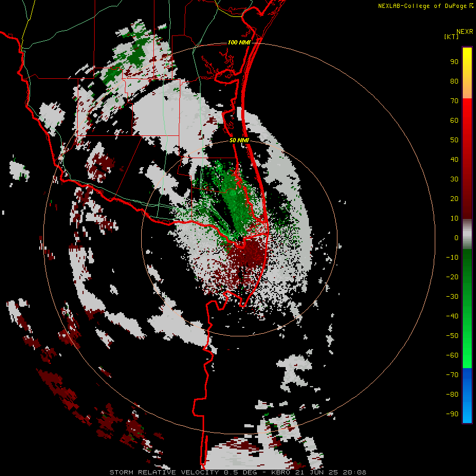Screen dimensions: 476x476
Task: Click the 60 value on velocity scale
Action: click(454, 121)
